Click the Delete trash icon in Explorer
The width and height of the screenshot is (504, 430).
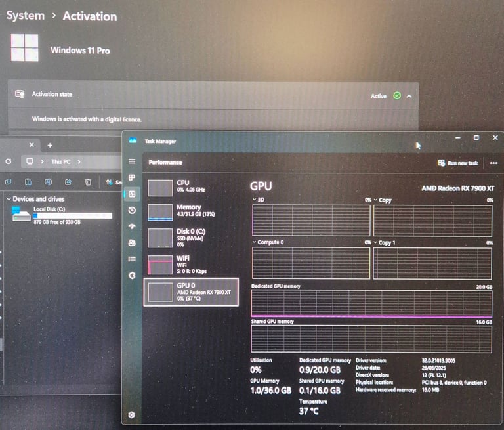[x=88, y=182]
